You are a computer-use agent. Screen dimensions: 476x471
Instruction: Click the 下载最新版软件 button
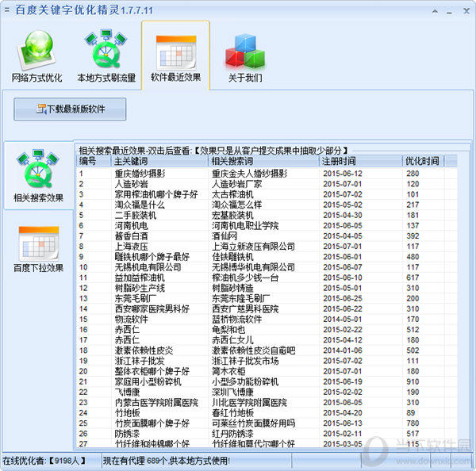click(70, 109)
